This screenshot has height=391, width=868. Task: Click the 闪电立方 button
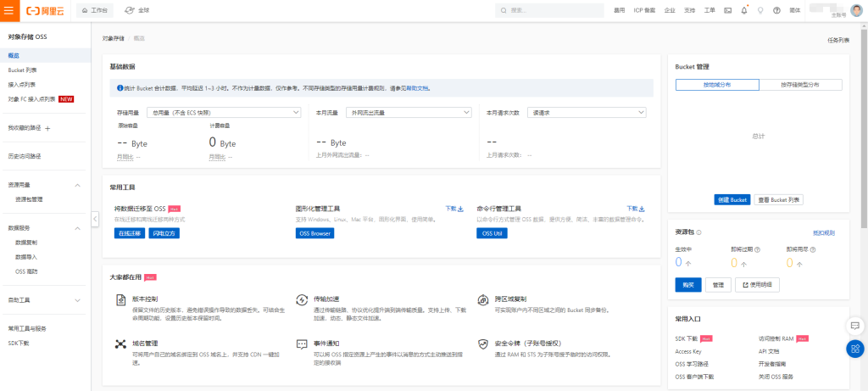pyautogui.click(x=164, y=234)
